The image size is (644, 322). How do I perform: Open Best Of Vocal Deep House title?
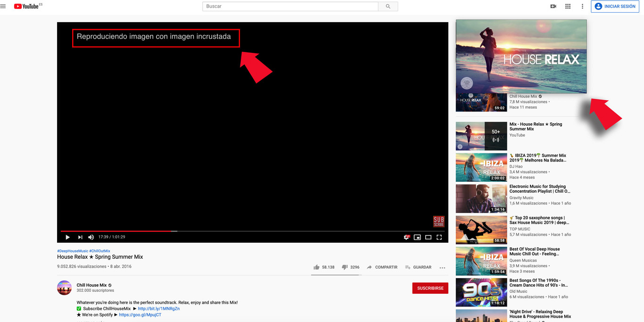click(535, 251)
